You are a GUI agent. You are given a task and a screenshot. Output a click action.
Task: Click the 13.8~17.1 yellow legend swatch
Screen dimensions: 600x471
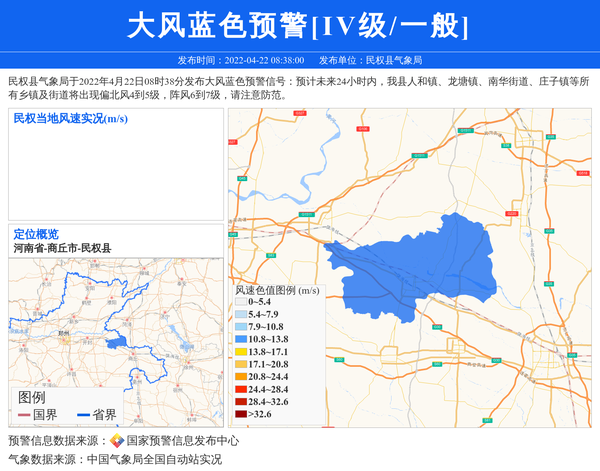240,352
